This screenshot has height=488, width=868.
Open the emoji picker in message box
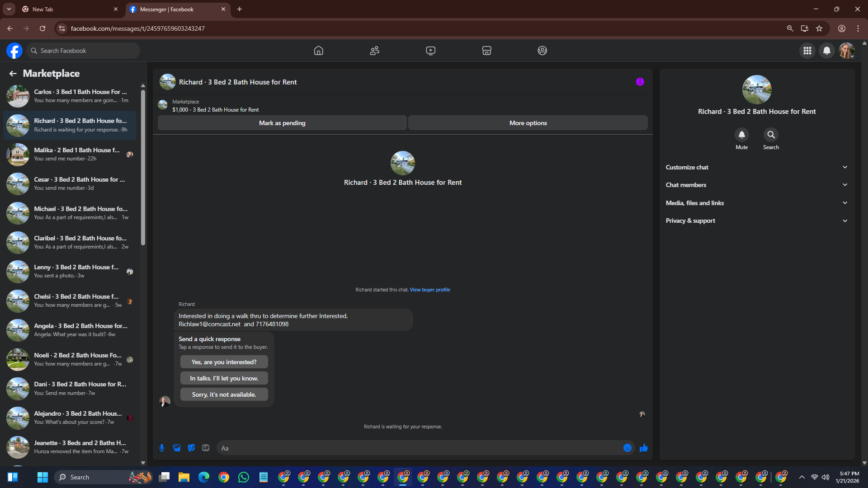(x=627, y=448)
